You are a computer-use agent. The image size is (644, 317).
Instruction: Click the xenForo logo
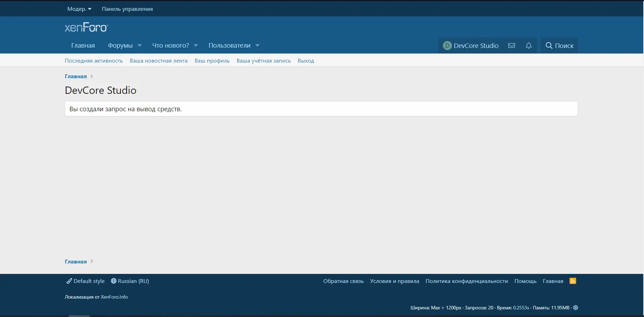[86, 27]
